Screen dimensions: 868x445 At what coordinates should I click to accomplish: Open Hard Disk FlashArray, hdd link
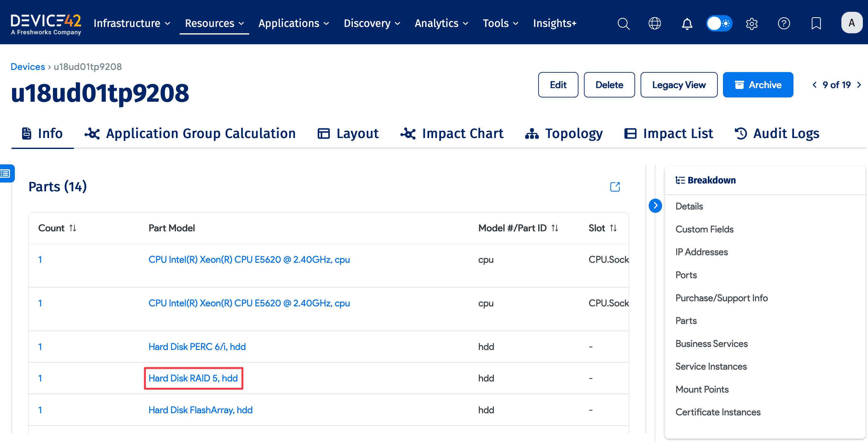200,410
